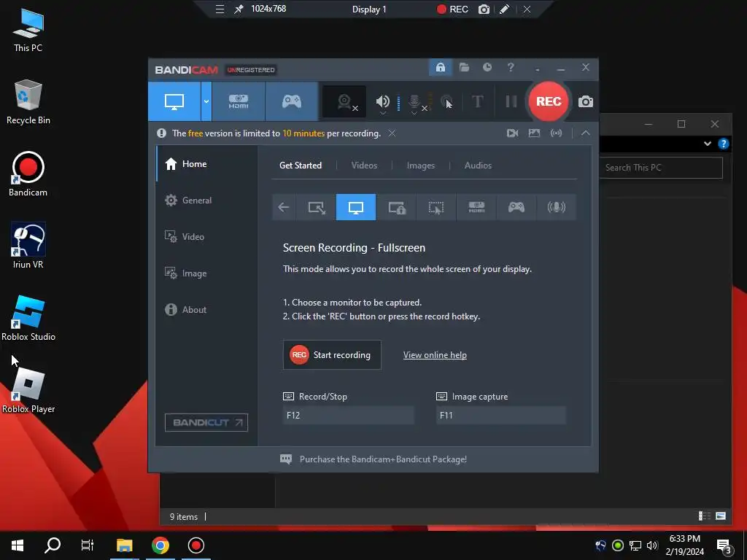The width and height of the screenshot is (747, 560).
Task: Select the Iriun VR desktop shortcut
Action: click(28, 245)
